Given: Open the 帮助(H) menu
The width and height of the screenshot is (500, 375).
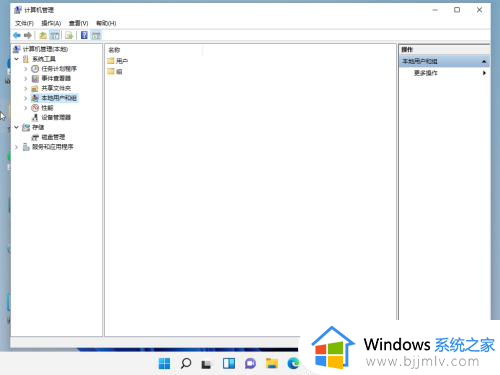Looking at the screenshot, I should [106, 23].
